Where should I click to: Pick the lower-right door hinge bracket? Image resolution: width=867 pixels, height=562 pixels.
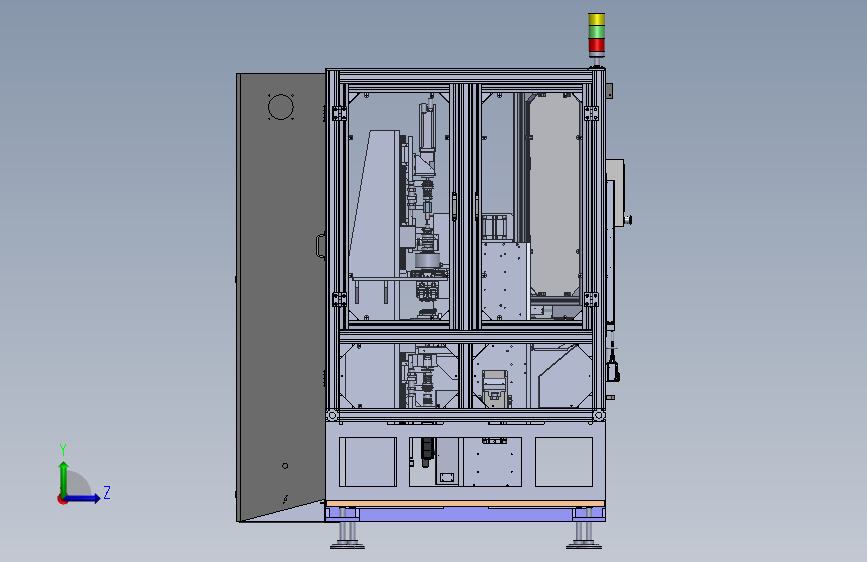click(591, 299)
